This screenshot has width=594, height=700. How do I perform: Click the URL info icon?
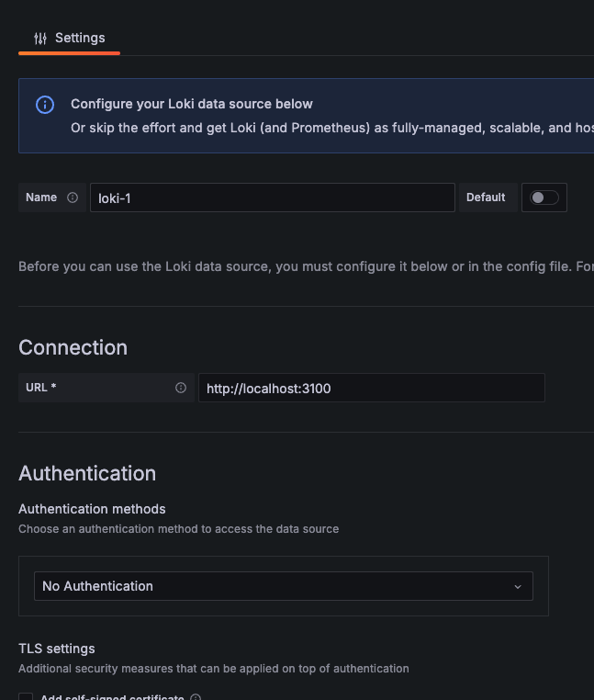click(181, 388)
